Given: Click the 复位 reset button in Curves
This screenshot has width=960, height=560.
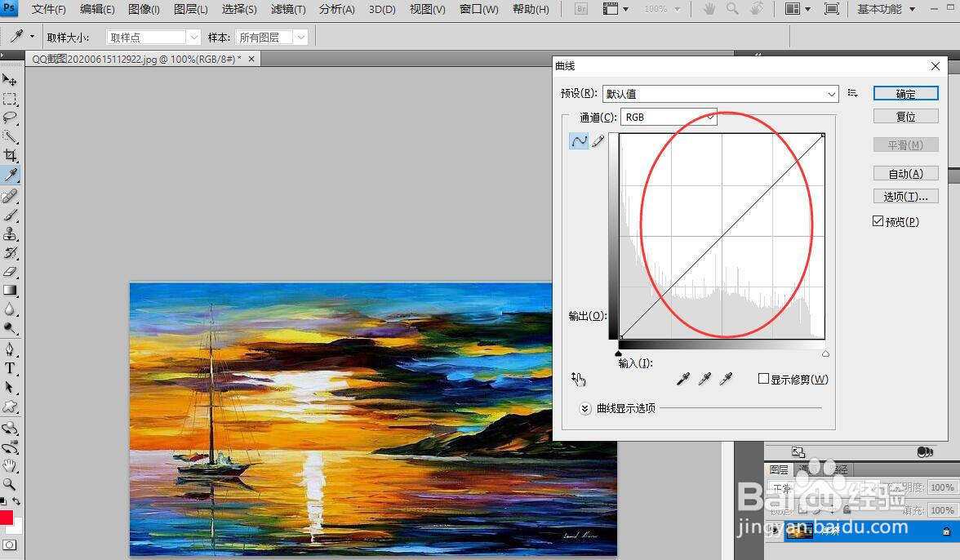Looking at the screenshot, I should [905, 116].
